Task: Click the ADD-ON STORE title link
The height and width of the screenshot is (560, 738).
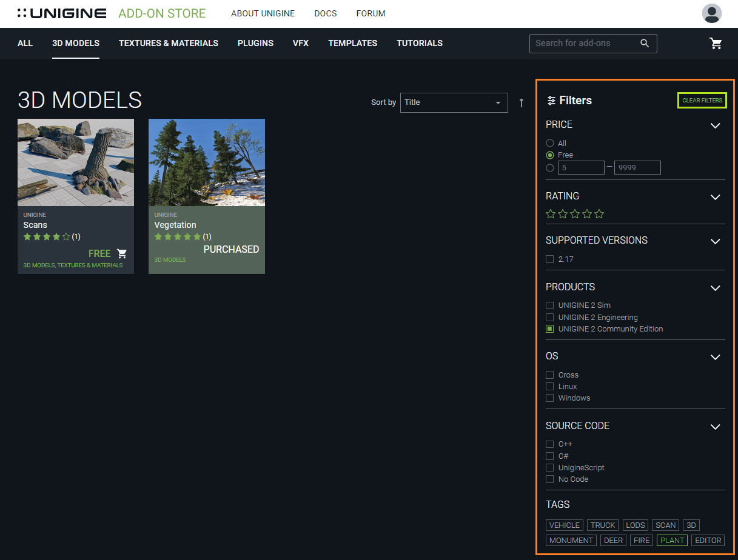Action: pyautogui.click(x=162, y=13)
